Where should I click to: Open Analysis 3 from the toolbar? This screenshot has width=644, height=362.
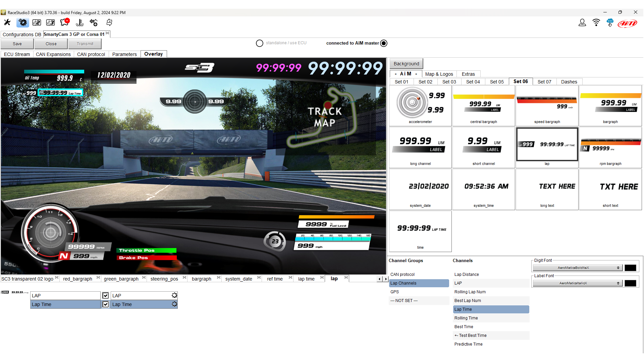click(50, 22)
